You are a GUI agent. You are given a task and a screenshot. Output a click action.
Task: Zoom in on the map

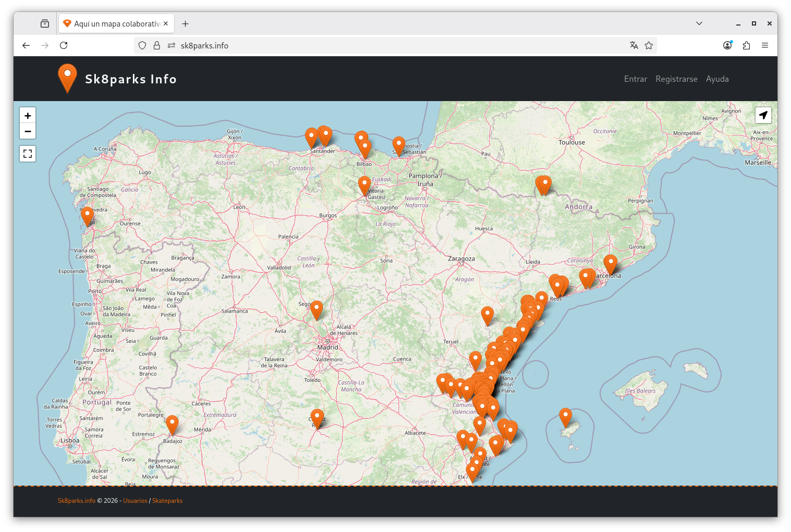tap(28, 116)
